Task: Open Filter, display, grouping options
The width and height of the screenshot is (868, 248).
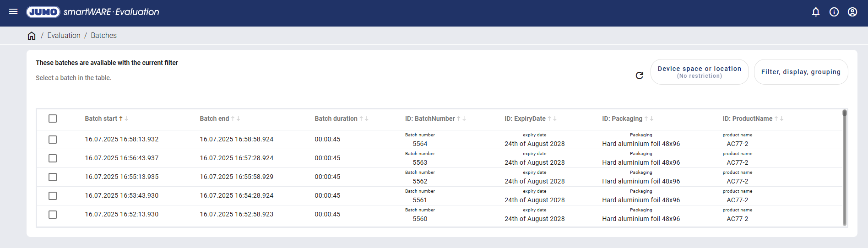Action: 800,72
